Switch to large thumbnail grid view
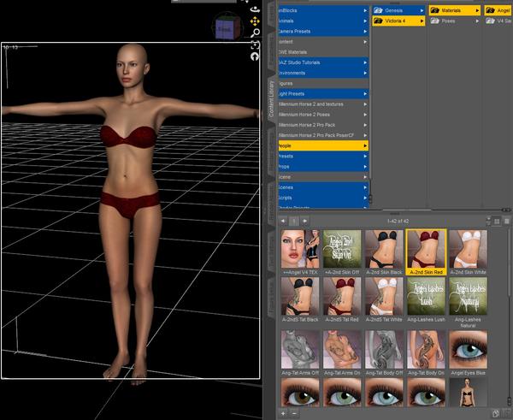This screenshot has width=513, height=420. 497,222
